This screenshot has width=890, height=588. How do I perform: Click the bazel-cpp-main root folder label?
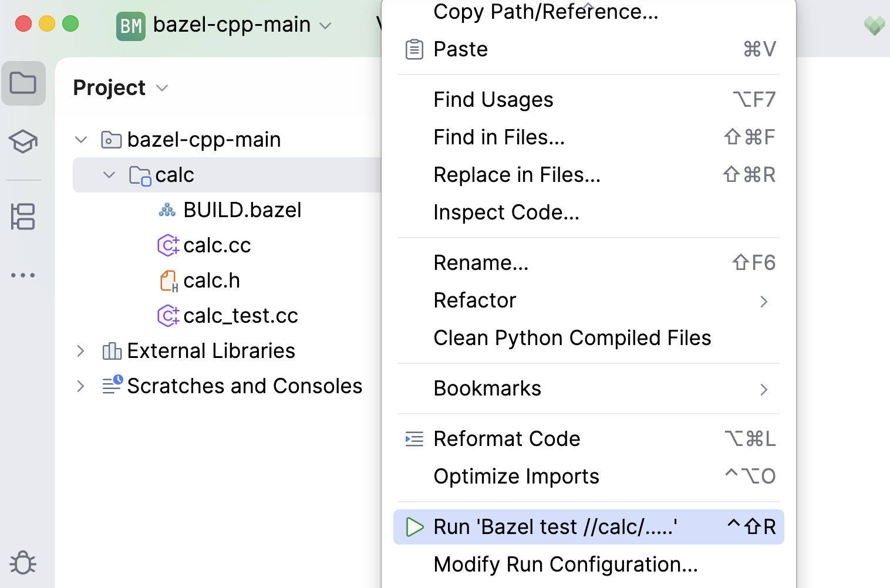[204, 140]
